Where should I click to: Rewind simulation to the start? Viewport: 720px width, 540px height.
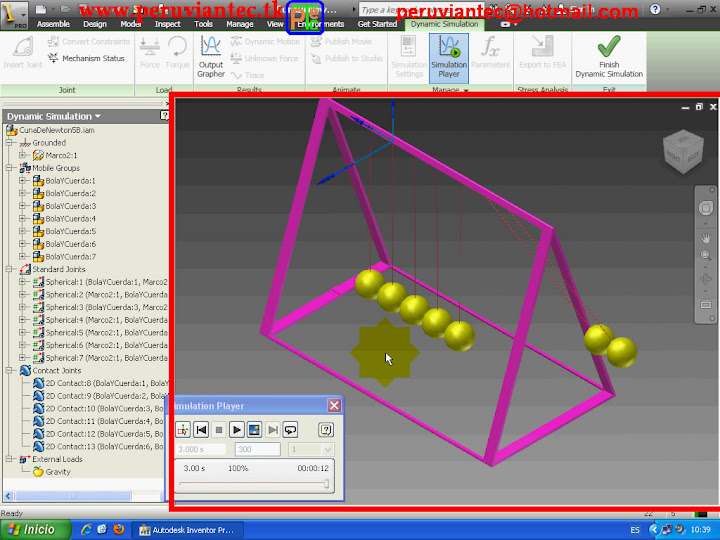tap(201, 430)
